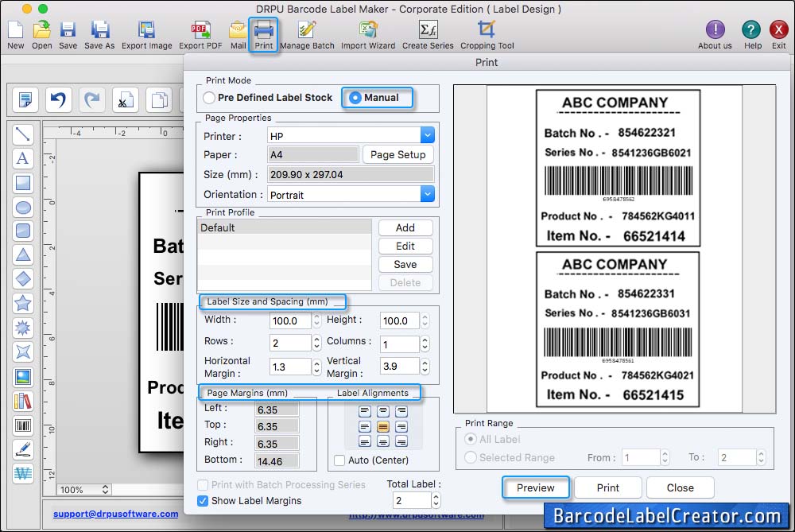Select the Signature pen tool

pos(23,449)
